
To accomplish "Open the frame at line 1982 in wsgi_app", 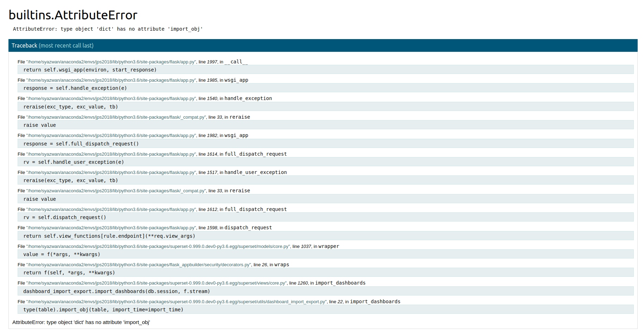I will (133, 135).
